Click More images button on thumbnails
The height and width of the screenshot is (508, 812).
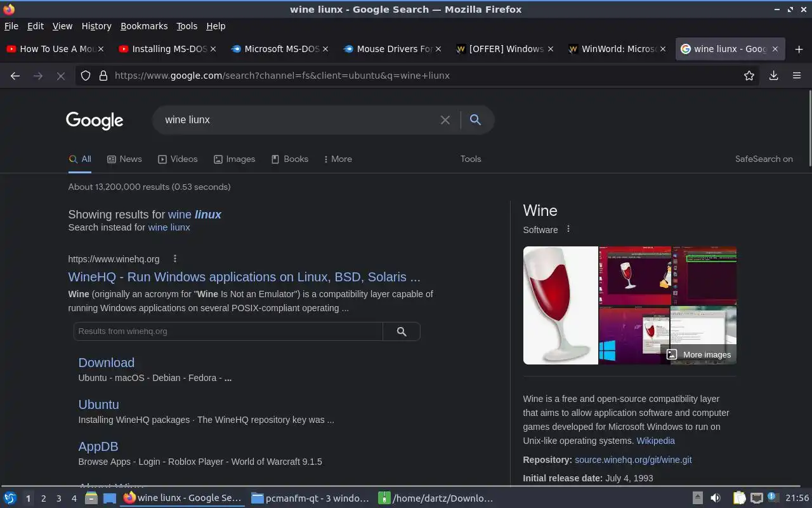point(698,355)
